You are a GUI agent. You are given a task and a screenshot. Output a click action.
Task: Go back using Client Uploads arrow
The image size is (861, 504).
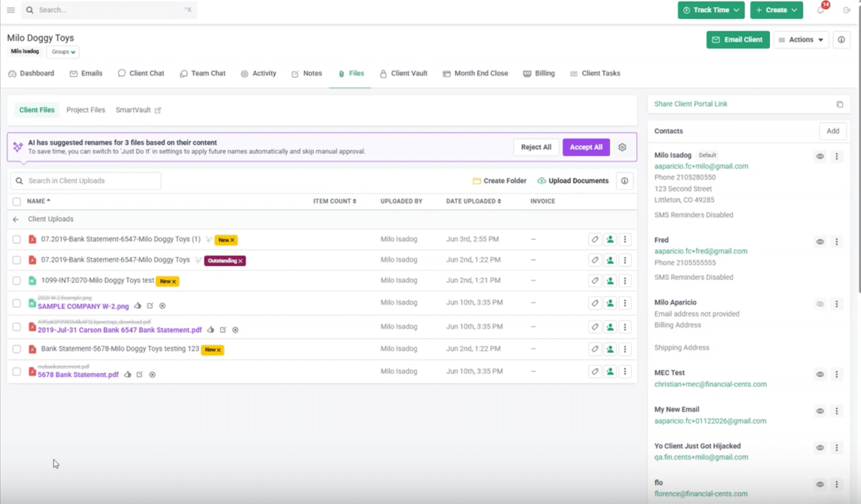click(x=16, y=219)
